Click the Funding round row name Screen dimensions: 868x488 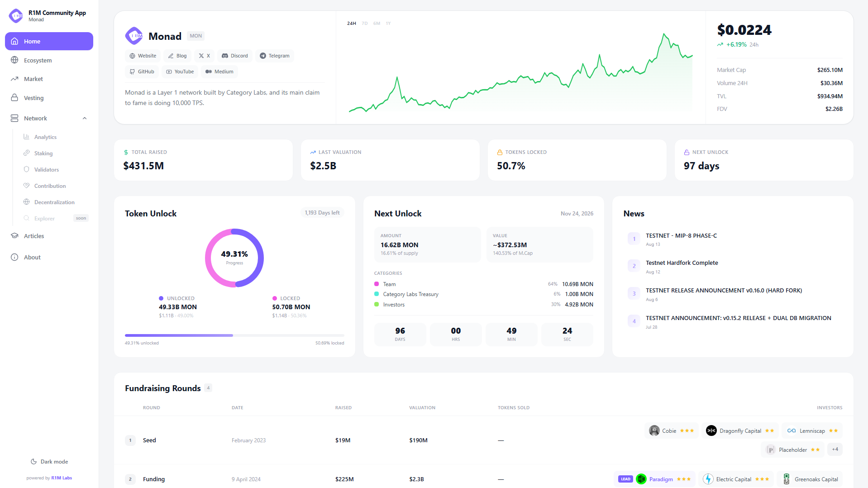tap(154, 479)
